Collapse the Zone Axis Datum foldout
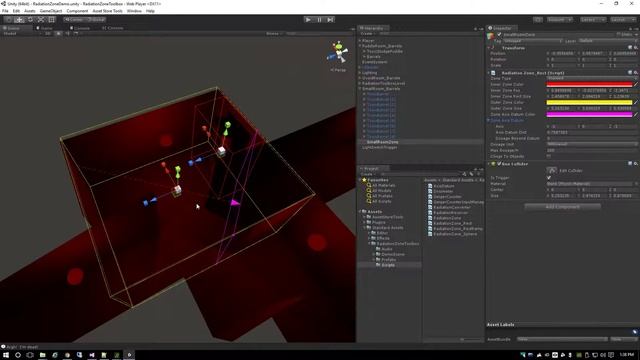The width and height of the screenshot is (640, 360). tap(488, 120)
